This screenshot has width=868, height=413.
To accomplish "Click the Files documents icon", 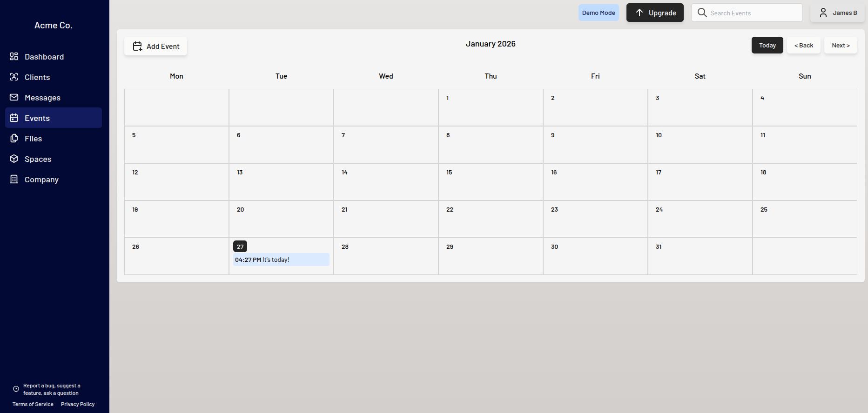I will click(14, 138).
